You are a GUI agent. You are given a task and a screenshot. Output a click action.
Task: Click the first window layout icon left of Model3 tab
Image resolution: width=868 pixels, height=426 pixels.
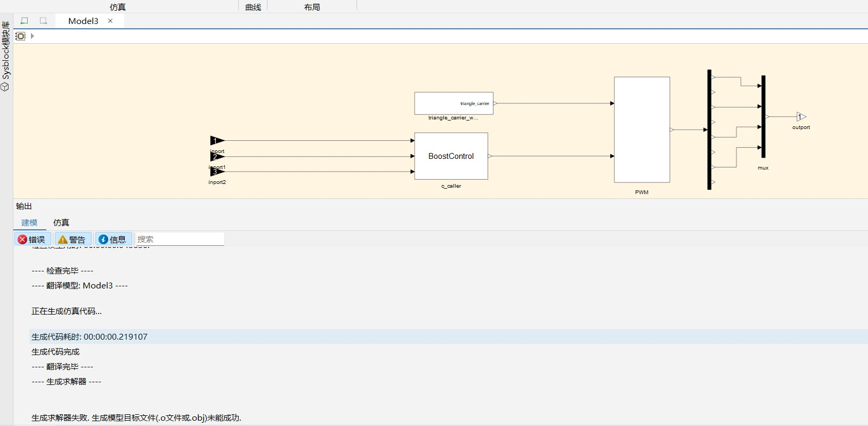coord(24,21)
